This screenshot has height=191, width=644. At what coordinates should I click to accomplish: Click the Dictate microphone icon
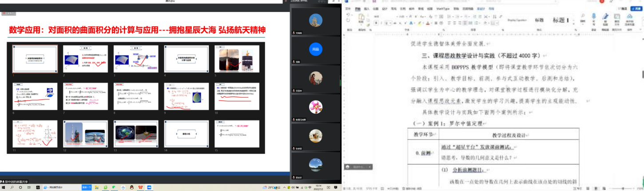594,19
